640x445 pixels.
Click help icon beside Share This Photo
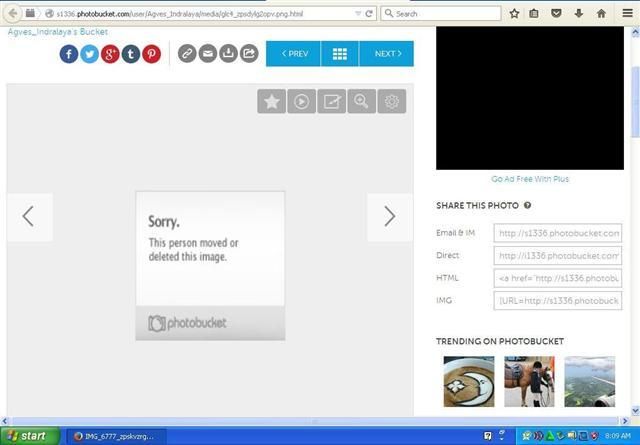pyautogui.click(x=527, y=205)
